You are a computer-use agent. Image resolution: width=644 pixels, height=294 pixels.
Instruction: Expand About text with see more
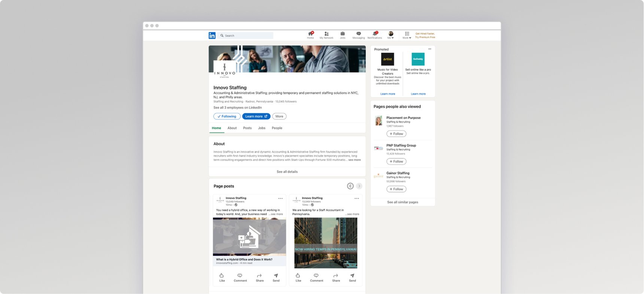(355, 160)
